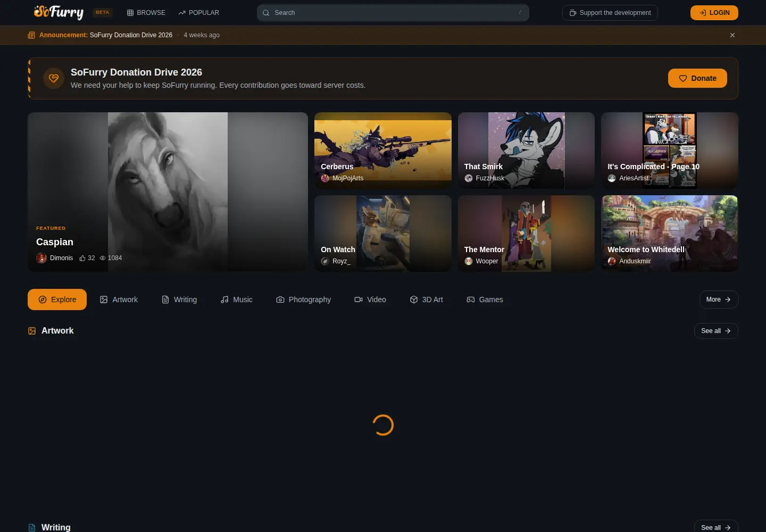
Task: Click the donation heart icon badge
Action: (x=54, y=78)
